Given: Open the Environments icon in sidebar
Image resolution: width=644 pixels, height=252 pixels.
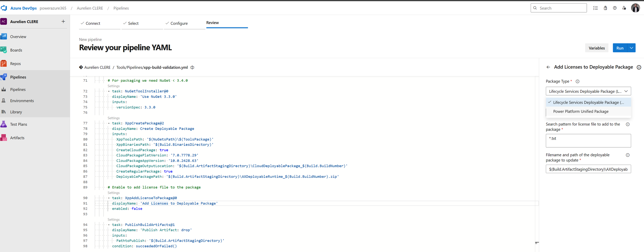Looking at the screenshot, I should [x=4, y=100].
